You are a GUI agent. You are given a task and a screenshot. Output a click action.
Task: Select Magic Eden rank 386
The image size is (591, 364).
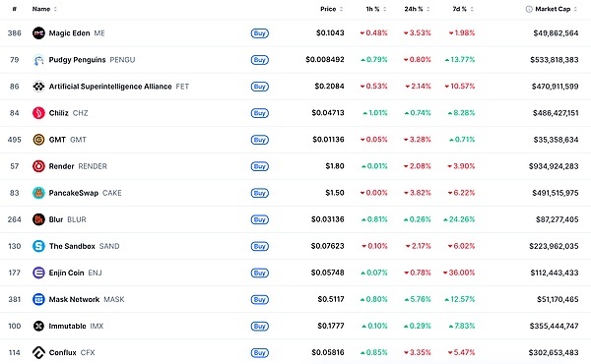click(x=15, y=33)
